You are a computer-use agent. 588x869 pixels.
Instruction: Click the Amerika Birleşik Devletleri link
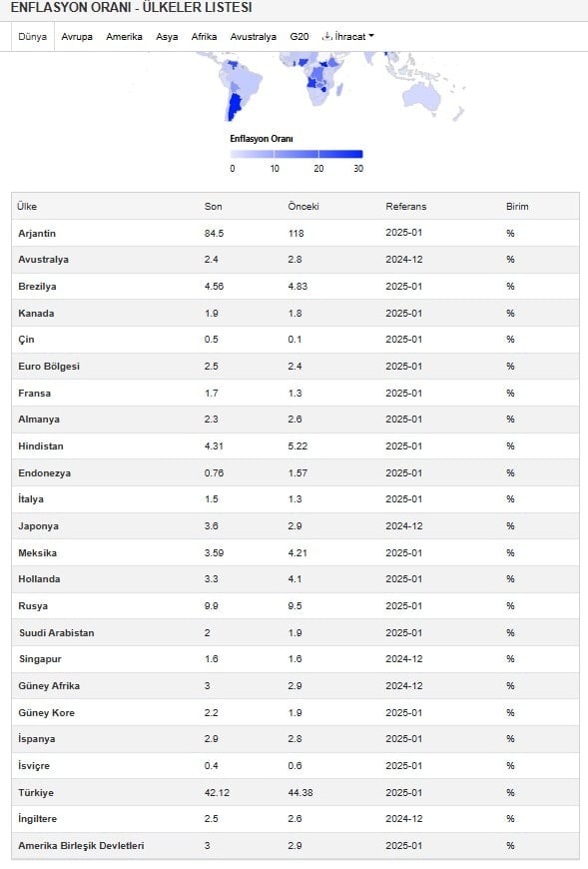click(x=81, y=846)
